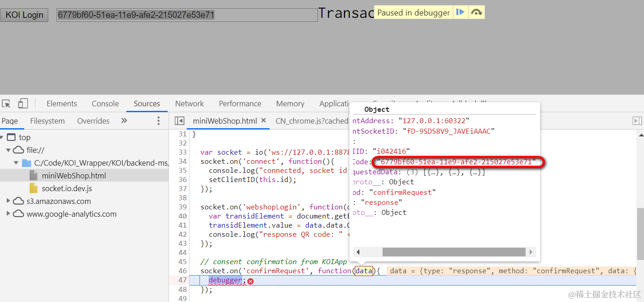Screen dimensions: 644x302
Task: Collapse the C:/Code/KOI_Wrapper folder node
Action: 16,163
